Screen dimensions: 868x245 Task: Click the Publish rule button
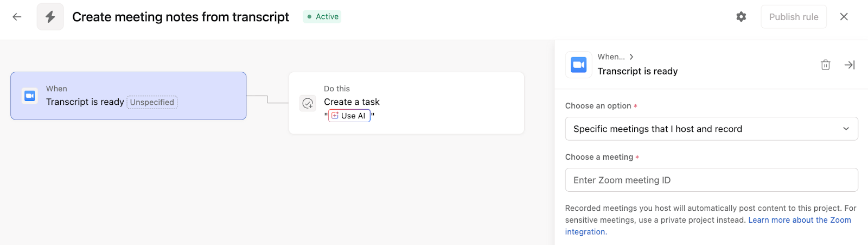point(793,17)
